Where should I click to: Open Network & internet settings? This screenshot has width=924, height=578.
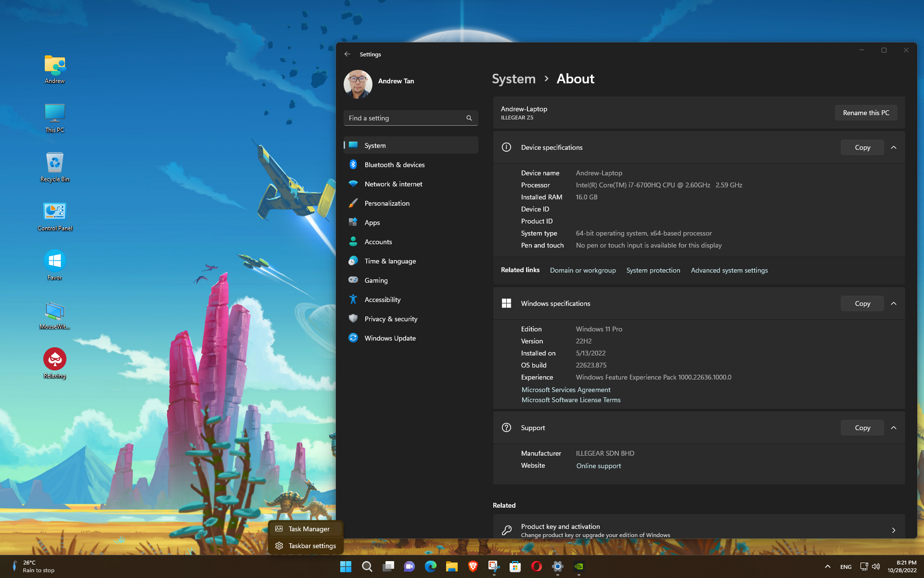[x=393, y=184]
